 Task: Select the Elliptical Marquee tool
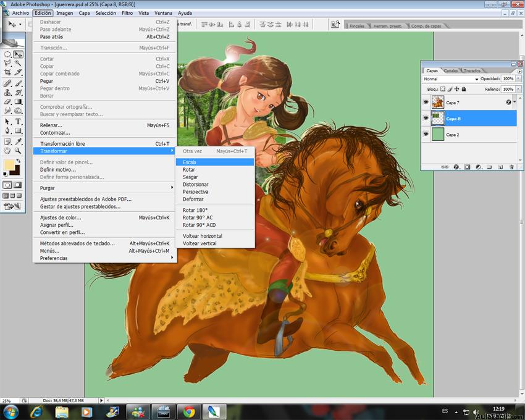(x=7, y=54)
